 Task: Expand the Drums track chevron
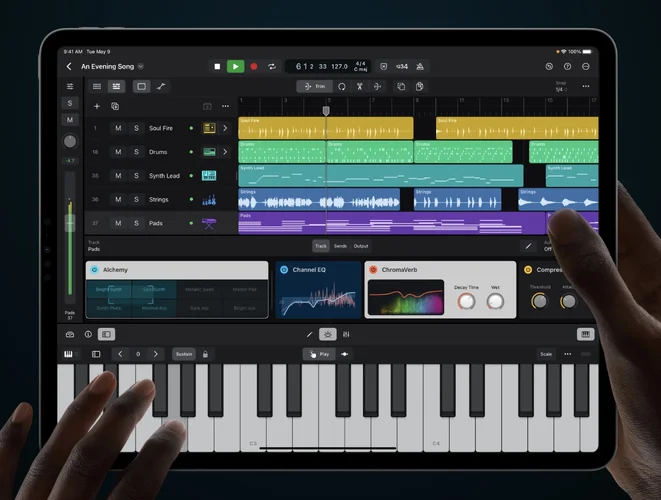225,152
